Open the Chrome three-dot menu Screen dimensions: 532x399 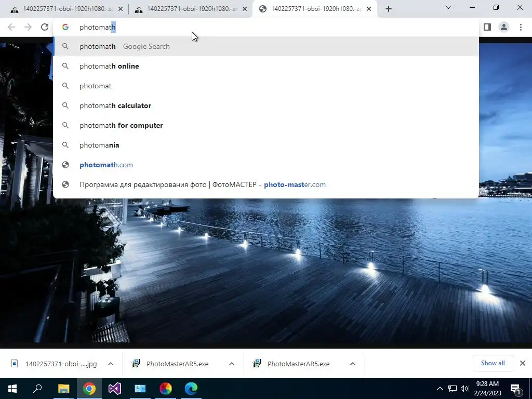[x=521, y=27]
